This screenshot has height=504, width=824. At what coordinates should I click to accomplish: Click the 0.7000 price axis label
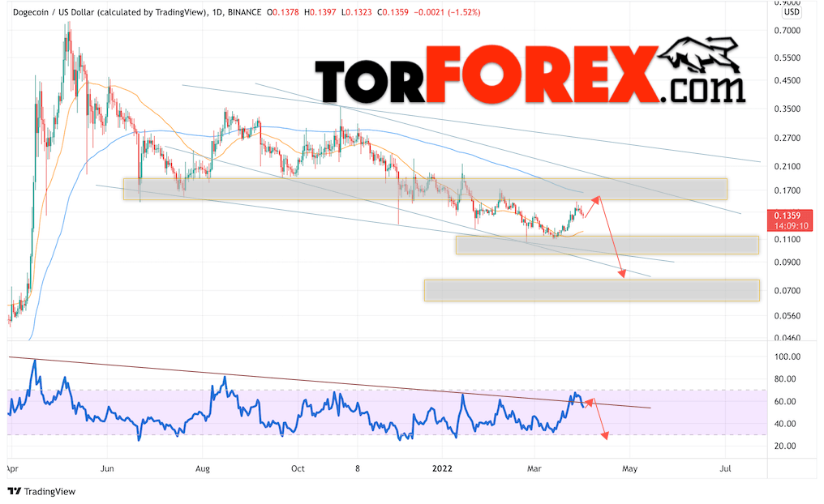[788, 31]
